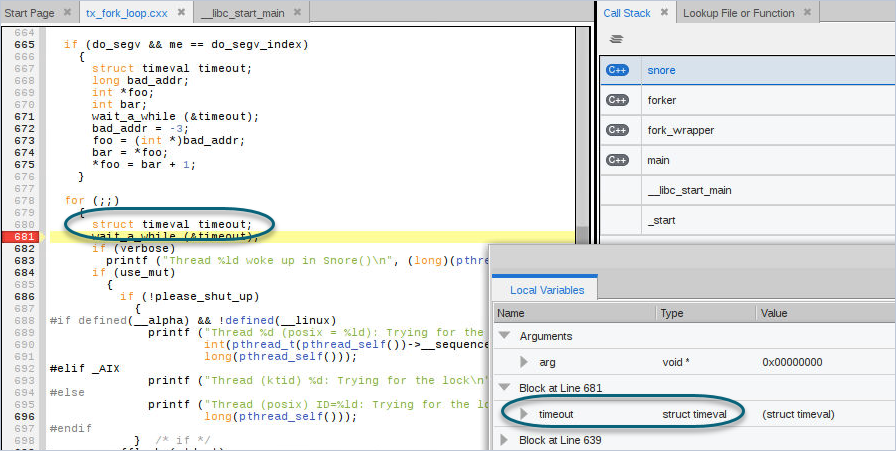Open the Lookup File or Function tab
The height and width of the screenshot is (451, 896).
[x=738, y=13]
